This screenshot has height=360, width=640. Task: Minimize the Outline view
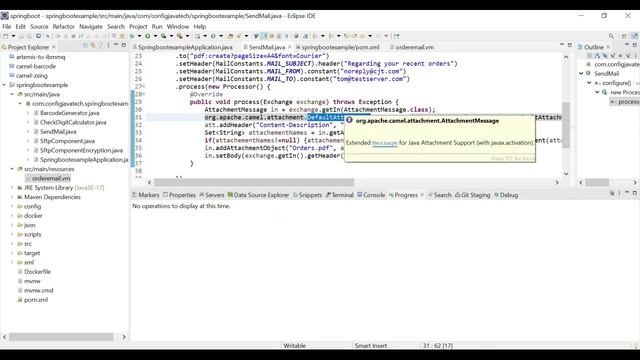[x=627, y=44]
